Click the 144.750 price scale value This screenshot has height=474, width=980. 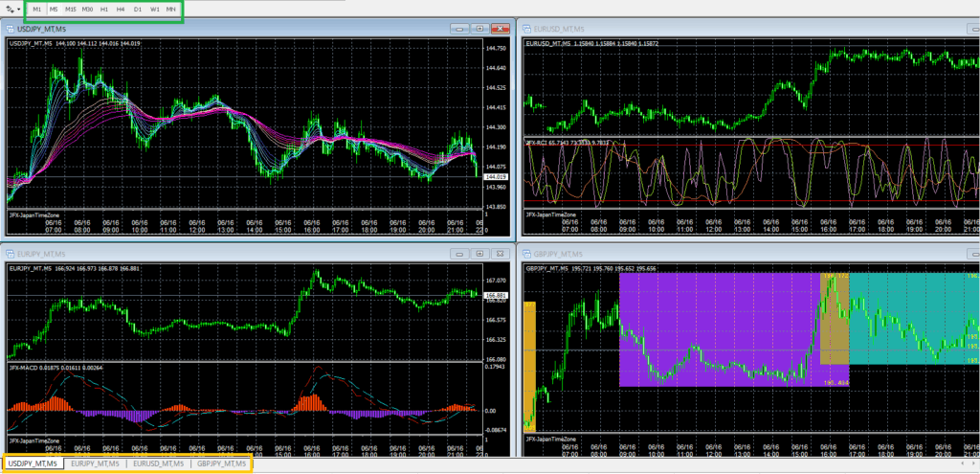pos(495,48)
